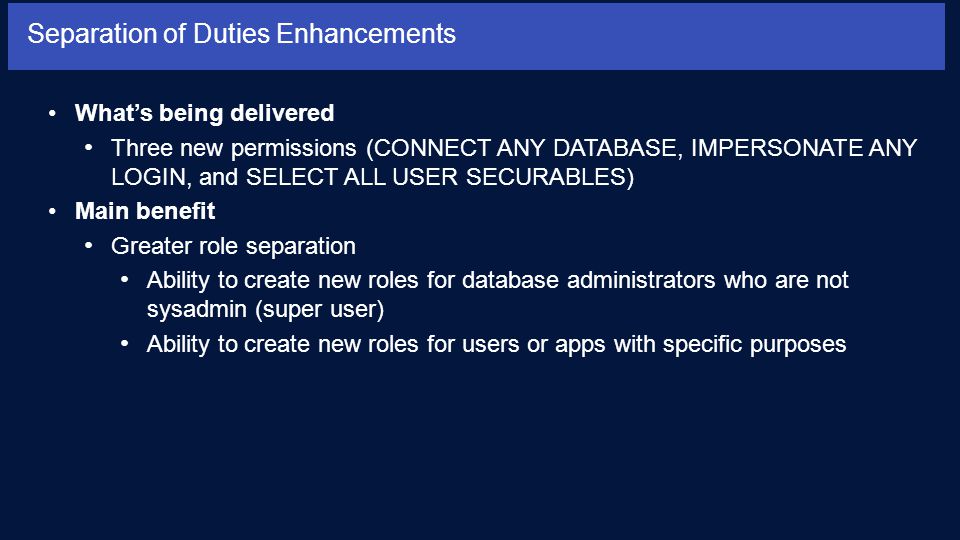
Task: Click the bullet dot beside 'What's being delivered'
Action: [53, 113]
